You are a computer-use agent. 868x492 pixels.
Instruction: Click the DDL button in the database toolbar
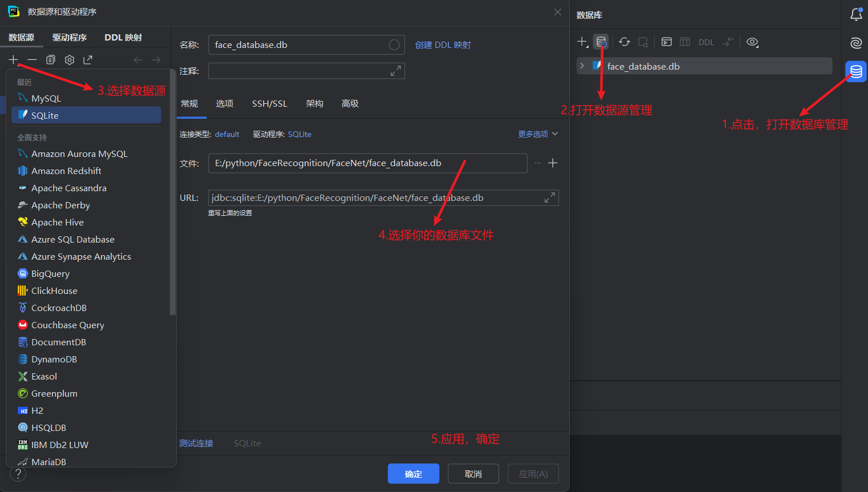(706, 42)
